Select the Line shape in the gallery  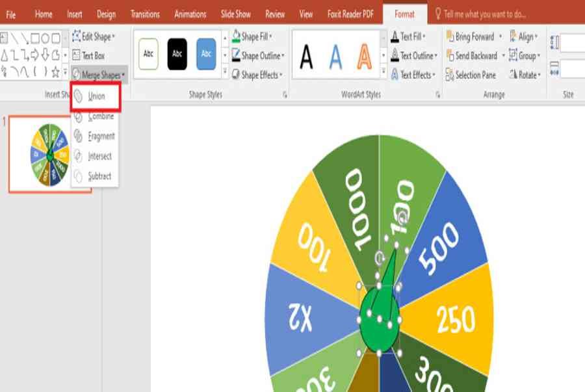click(x=14, y=38)
